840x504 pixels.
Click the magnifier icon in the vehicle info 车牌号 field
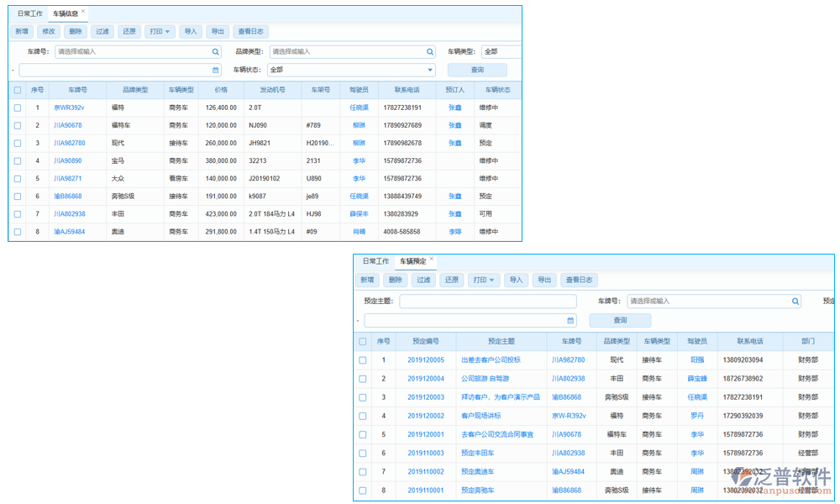[216, 52]
